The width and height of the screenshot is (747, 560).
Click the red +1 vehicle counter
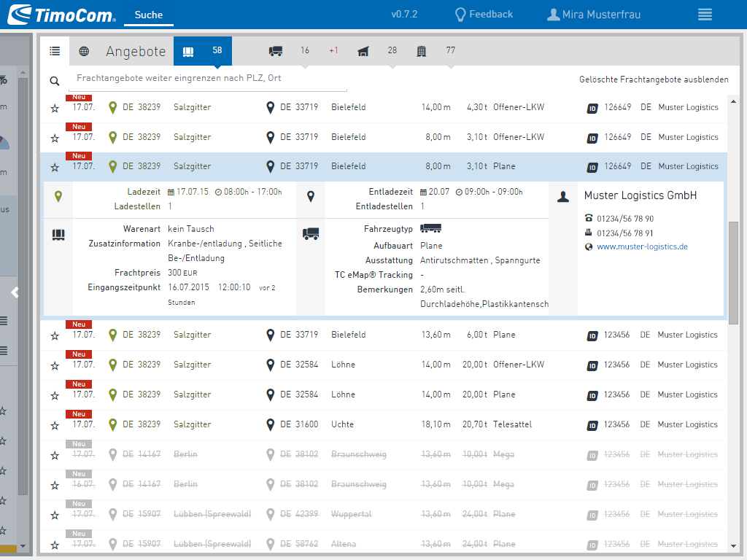333,50
